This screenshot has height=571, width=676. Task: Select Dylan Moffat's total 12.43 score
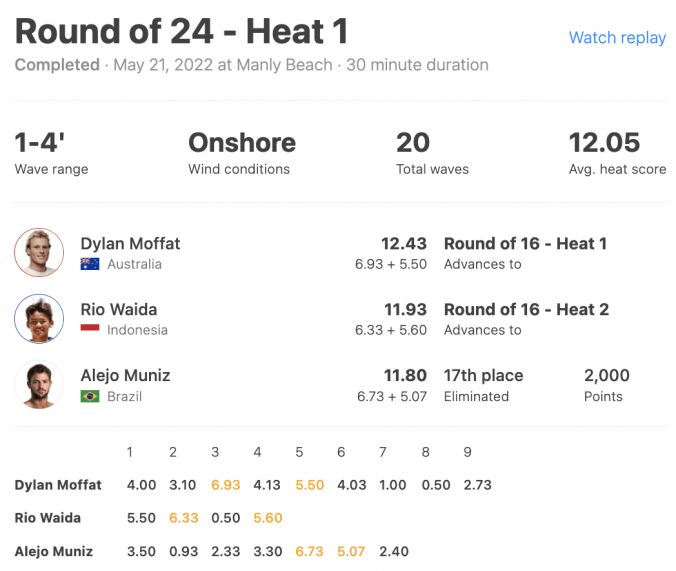point(404,244)
